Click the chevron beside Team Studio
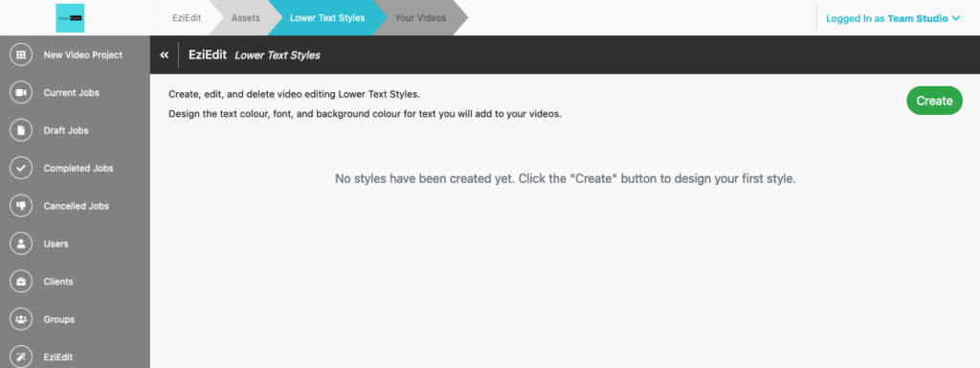Screen dimensions: 980x368 coord(956,19)
